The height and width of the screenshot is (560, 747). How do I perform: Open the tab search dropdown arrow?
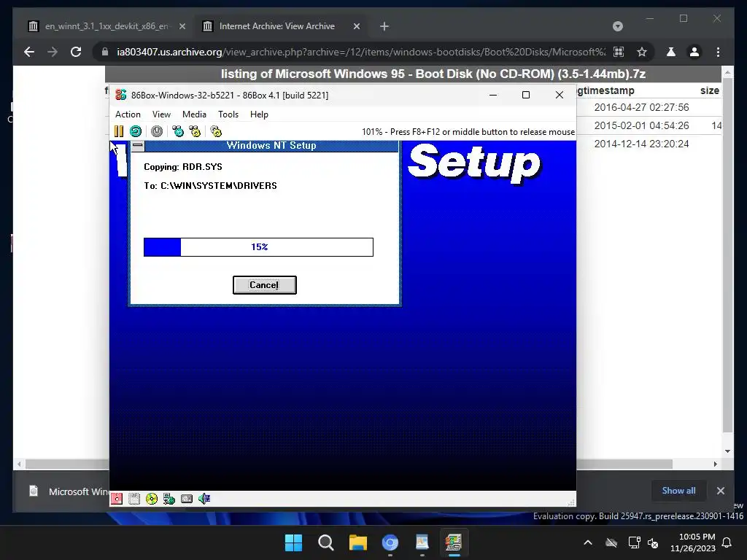[x=617, y=26]
